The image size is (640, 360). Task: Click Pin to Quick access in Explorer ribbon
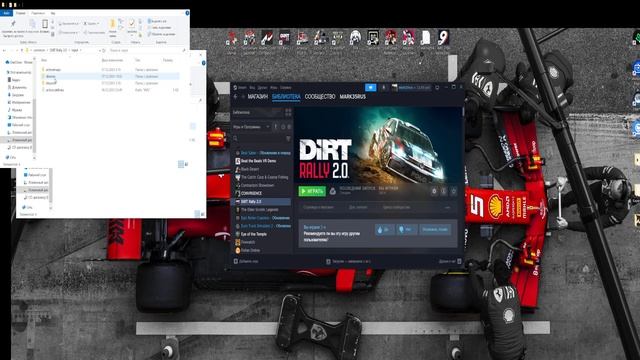13,24
